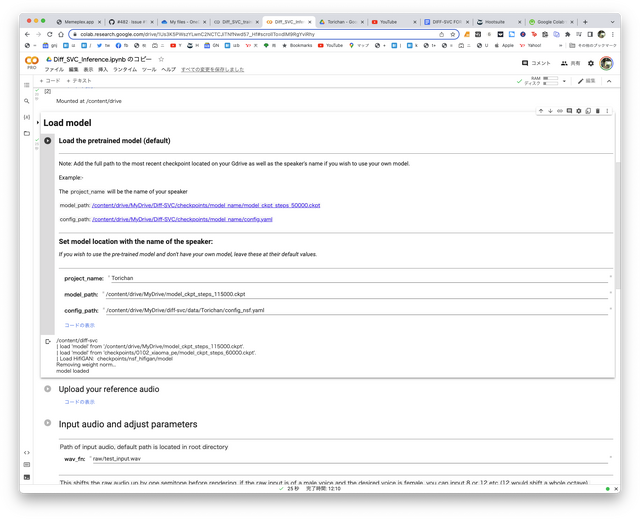
Task: Bookmark this page star in address bar
Action: [x=452, y=34]
